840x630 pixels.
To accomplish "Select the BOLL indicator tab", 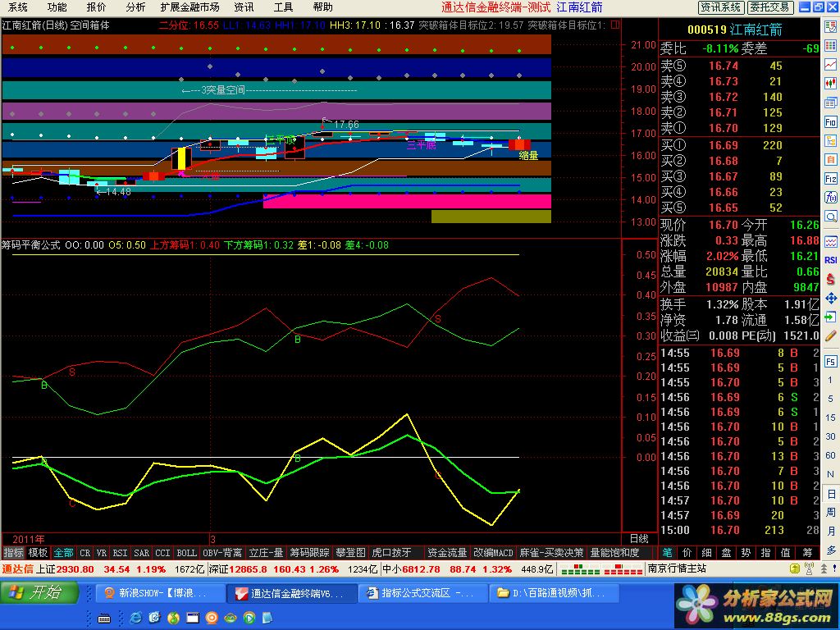I will pos(186,552).
